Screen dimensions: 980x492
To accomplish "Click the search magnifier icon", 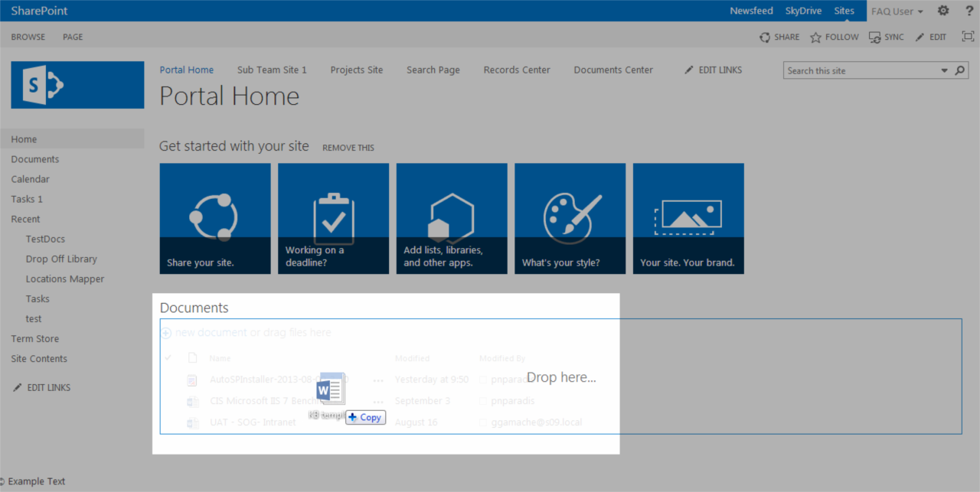I will (960, 70).
